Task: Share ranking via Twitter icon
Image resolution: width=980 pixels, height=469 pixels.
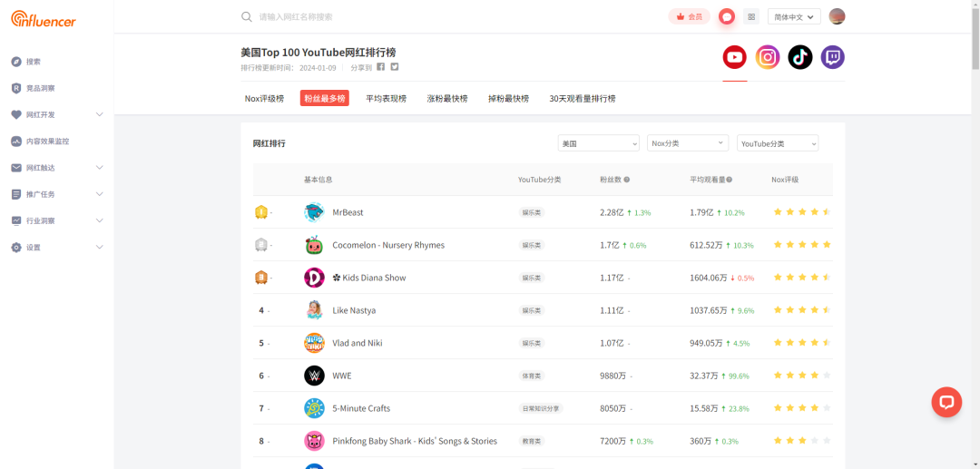Action: [395, 67]
